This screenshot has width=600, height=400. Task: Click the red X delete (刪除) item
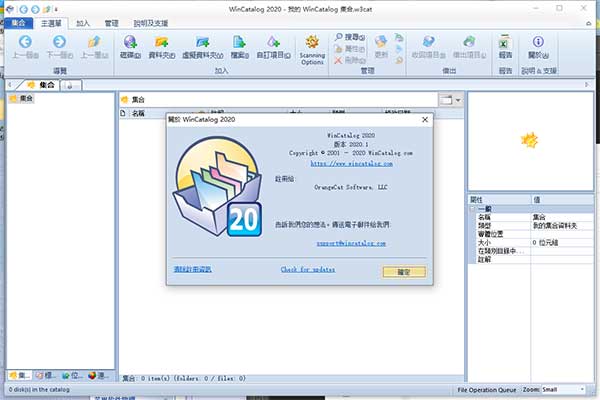point(350,60)
